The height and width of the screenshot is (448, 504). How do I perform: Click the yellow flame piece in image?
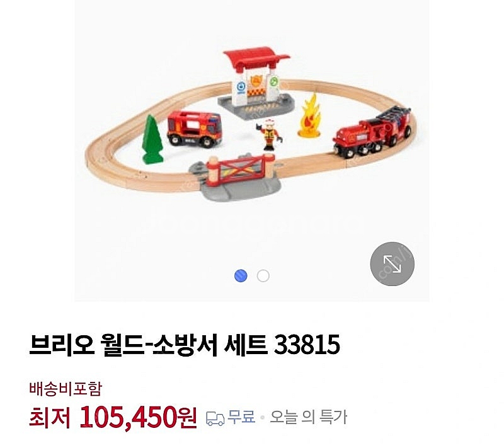pyautogui.click(x=309, y=116)
